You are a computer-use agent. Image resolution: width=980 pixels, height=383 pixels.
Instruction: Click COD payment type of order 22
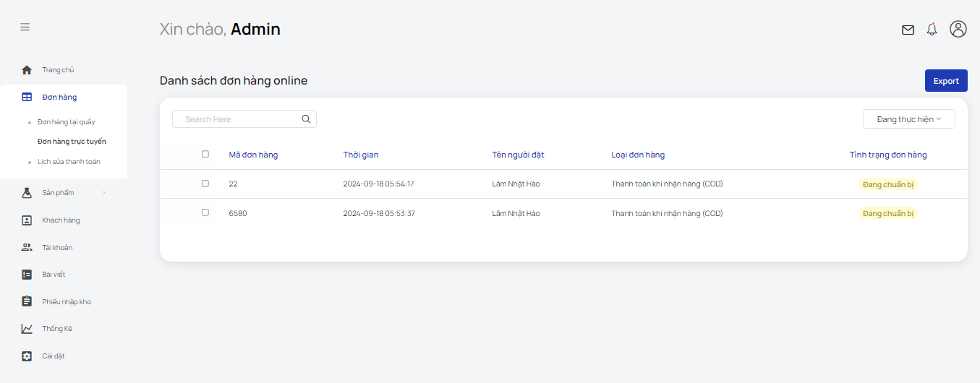coord(667,184)
